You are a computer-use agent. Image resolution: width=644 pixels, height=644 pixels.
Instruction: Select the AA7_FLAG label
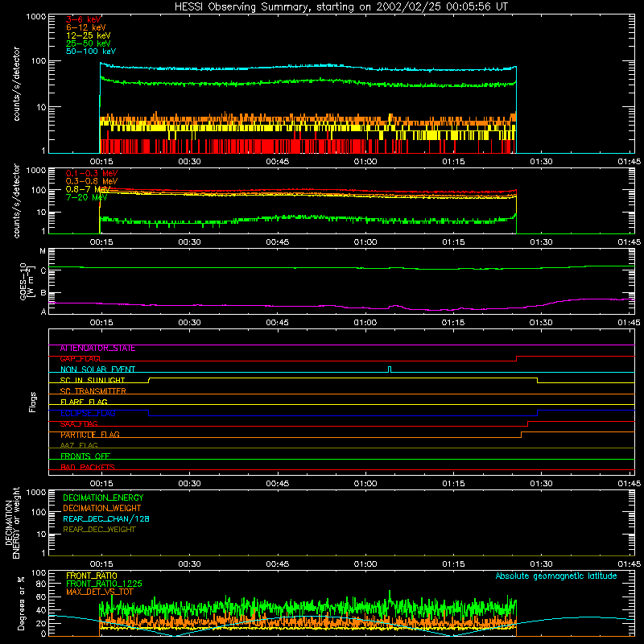pos(79,446)
